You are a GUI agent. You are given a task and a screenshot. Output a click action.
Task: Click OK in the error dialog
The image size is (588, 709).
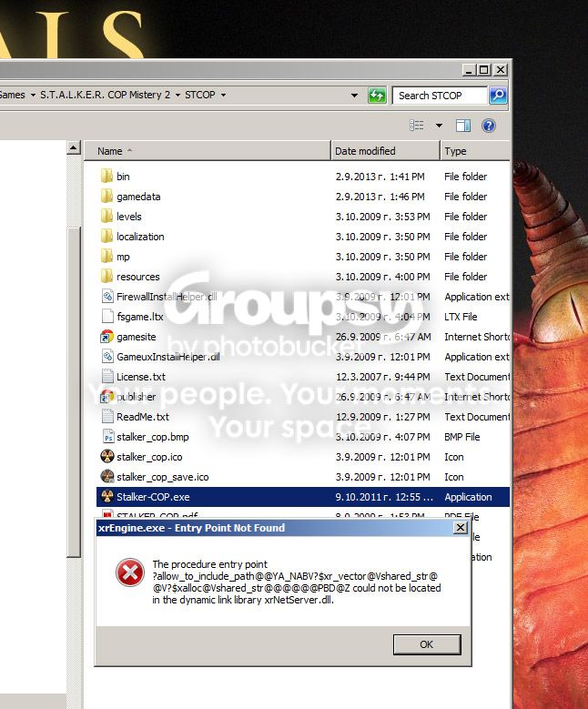click(427, 644)
